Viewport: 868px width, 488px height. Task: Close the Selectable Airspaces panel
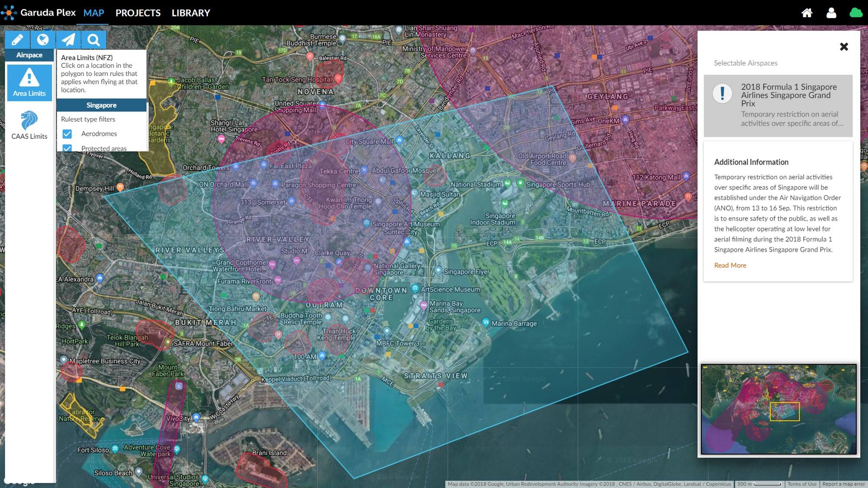[844, 46]
